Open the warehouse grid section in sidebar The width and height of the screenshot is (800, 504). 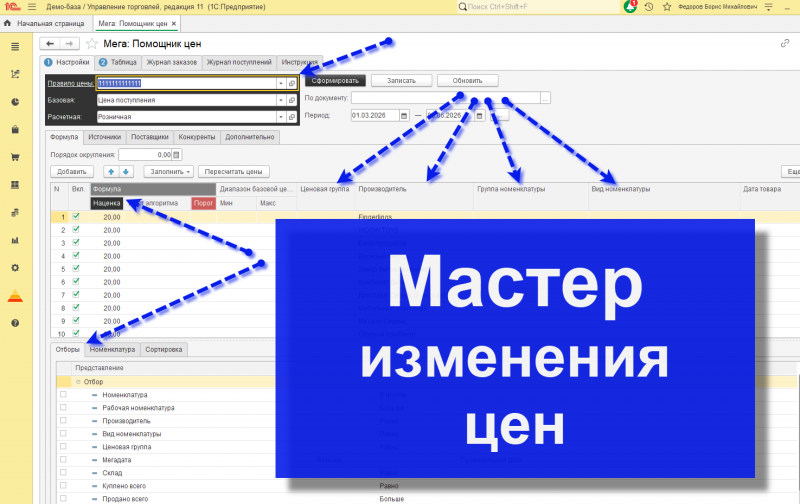point(15,185)
